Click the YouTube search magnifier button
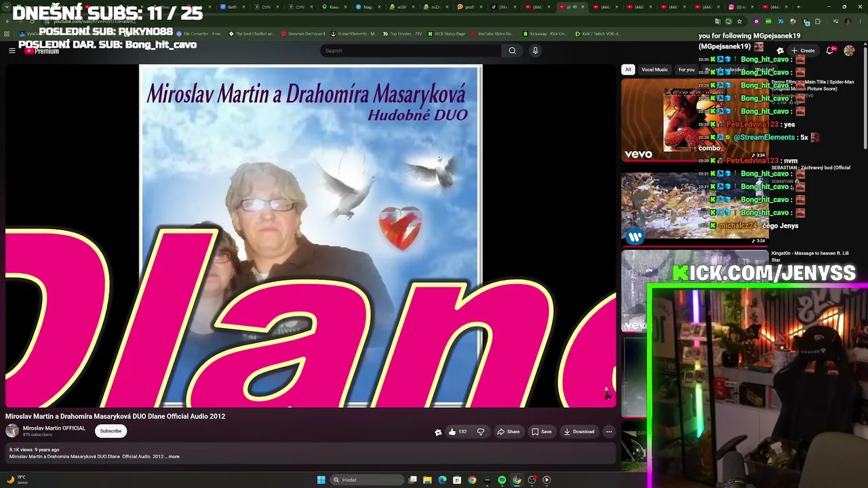The width and height of the screenshot is (868, 488). click(512, 51)
